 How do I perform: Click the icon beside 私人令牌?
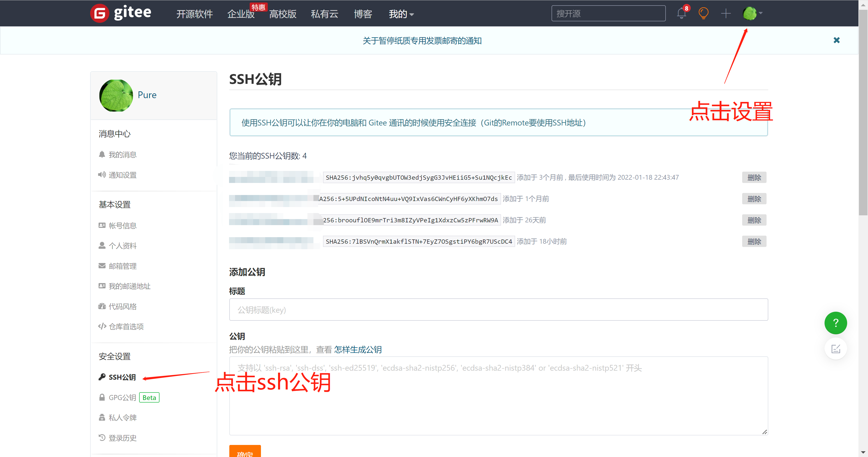[102, 417]
